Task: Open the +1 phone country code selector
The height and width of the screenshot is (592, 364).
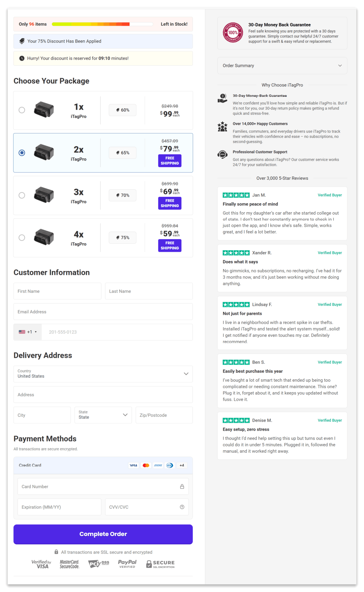Action: [28, 332]
